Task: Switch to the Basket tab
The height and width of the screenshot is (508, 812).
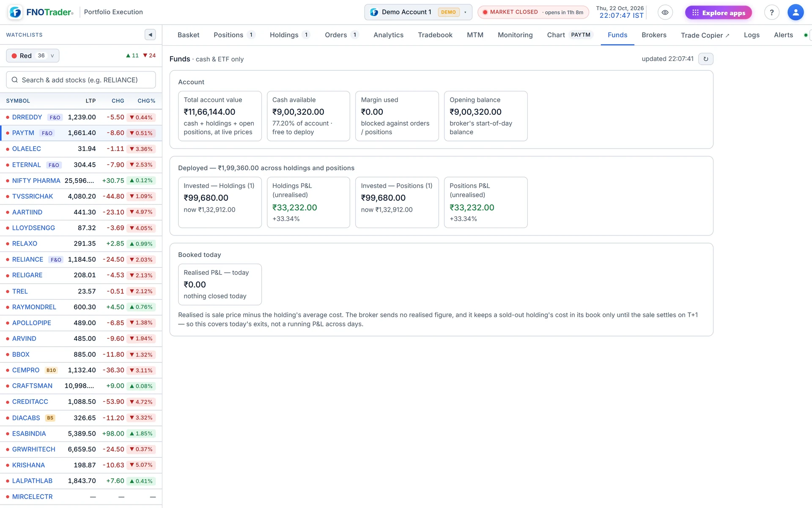Action: (188, 35)
